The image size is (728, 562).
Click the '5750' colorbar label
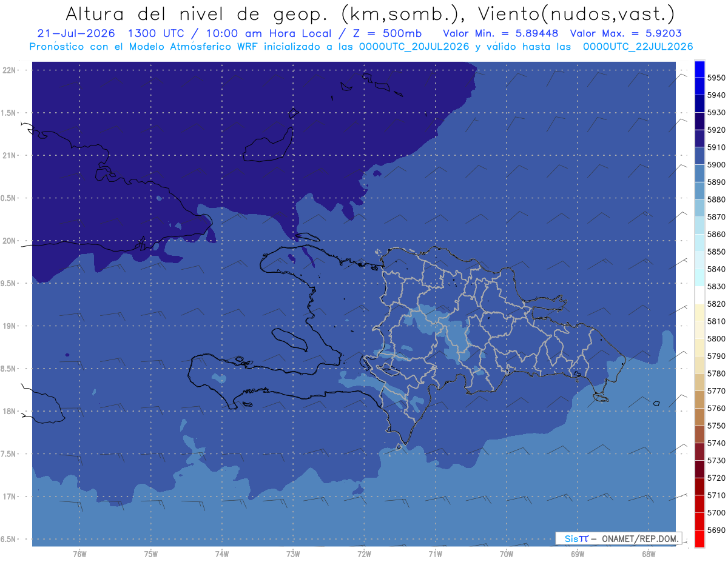tap(716, 426)
